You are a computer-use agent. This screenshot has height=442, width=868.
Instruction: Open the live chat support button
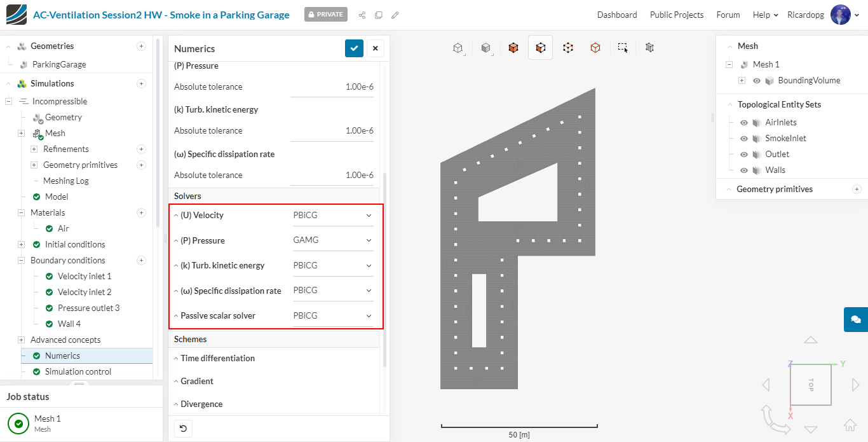[855, 319]
